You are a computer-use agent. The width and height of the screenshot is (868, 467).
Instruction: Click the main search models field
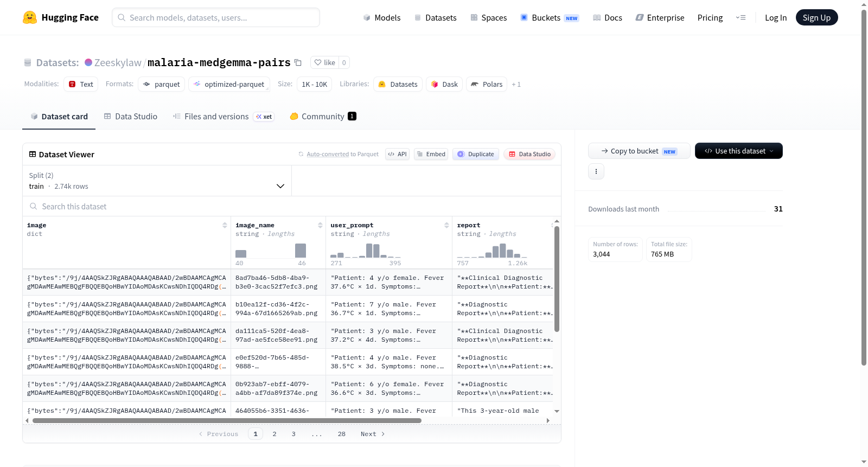point(216,17)
